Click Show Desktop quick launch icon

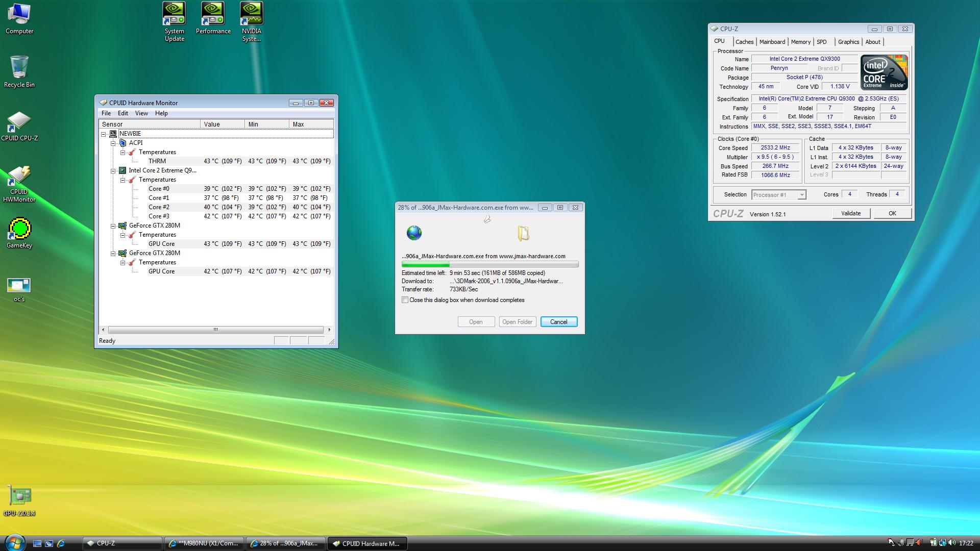[x=37, y=543]
